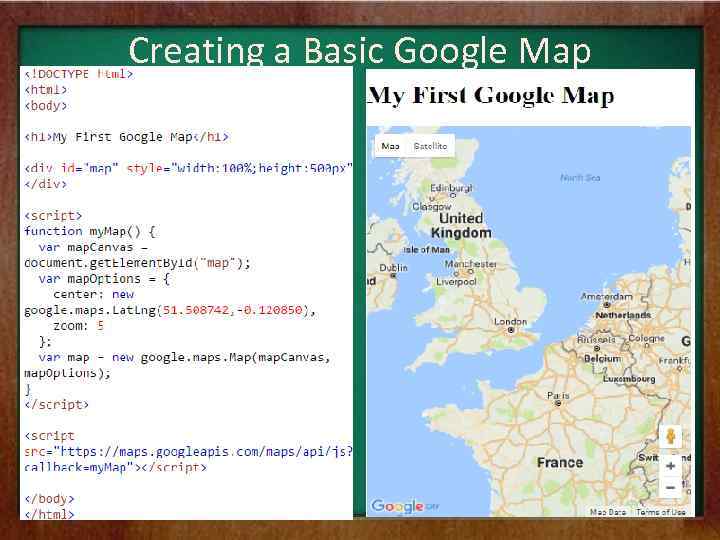Click the Google logo on map
The height and width of the screenshot is (540, 720).
[x=397, y=506]
